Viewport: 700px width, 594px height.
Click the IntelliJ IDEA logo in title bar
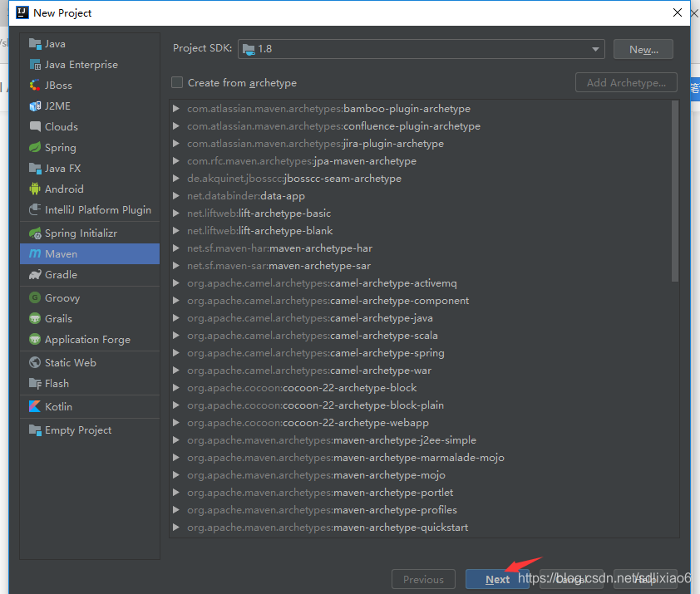pyautogui.click(x=22, y=12)
